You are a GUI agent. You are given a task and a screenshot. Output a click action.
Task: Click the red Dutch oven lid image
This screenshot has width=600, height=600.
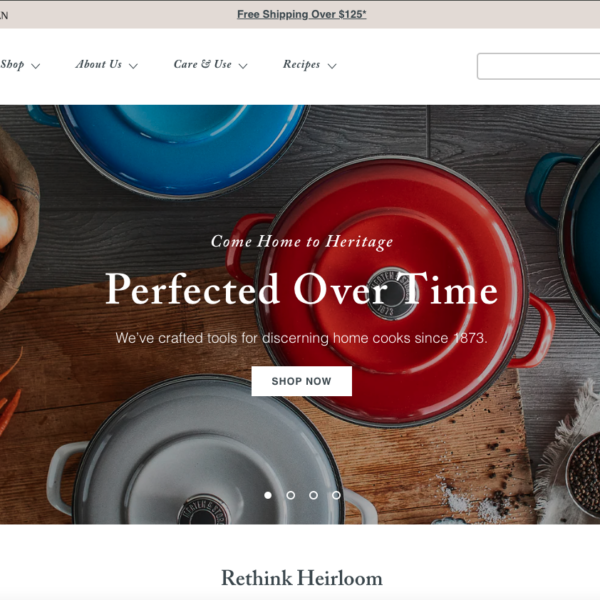(x=392, y=291)
